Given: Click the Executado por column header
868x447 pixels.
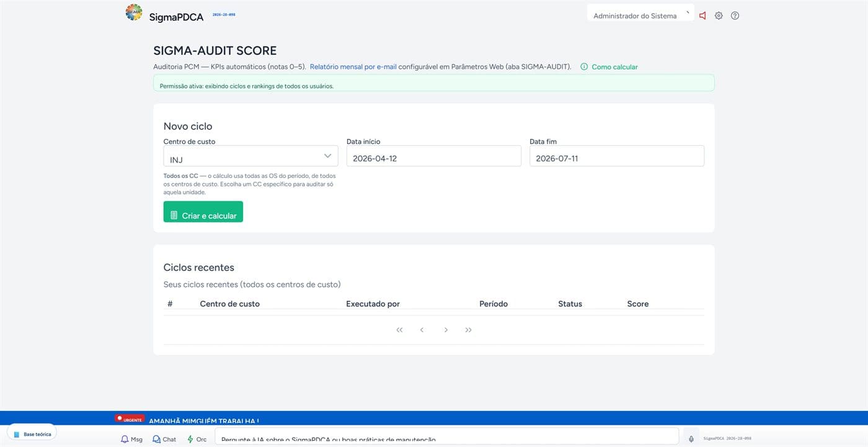Looking at the screenshot, I should coord(373,304).
